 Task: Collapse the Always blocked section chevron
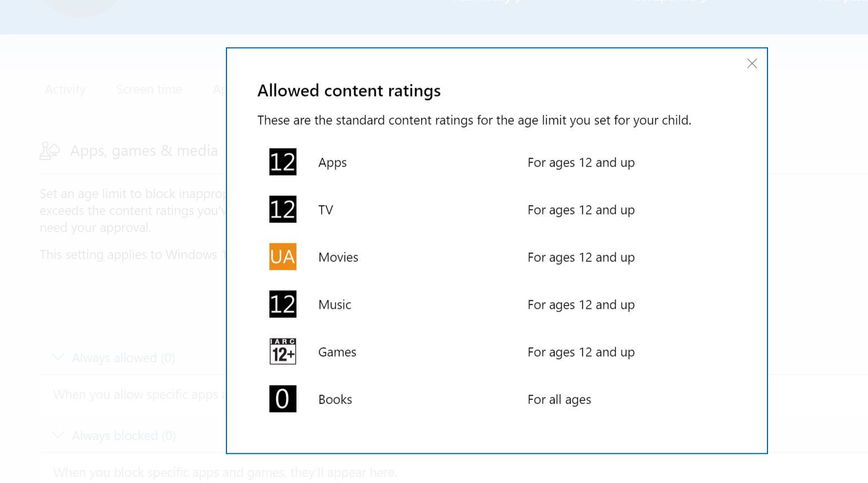point(58,435)
